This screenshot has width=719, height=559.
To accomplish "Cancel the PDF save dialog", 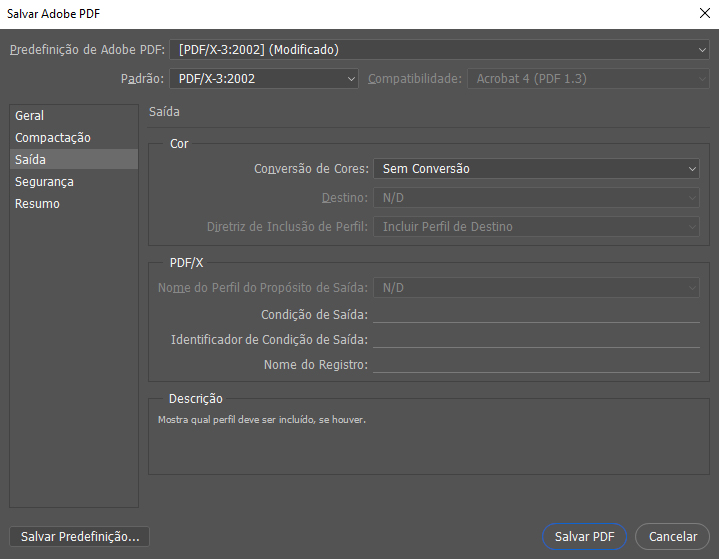I will pyautogui.click(x=672, y=537).
